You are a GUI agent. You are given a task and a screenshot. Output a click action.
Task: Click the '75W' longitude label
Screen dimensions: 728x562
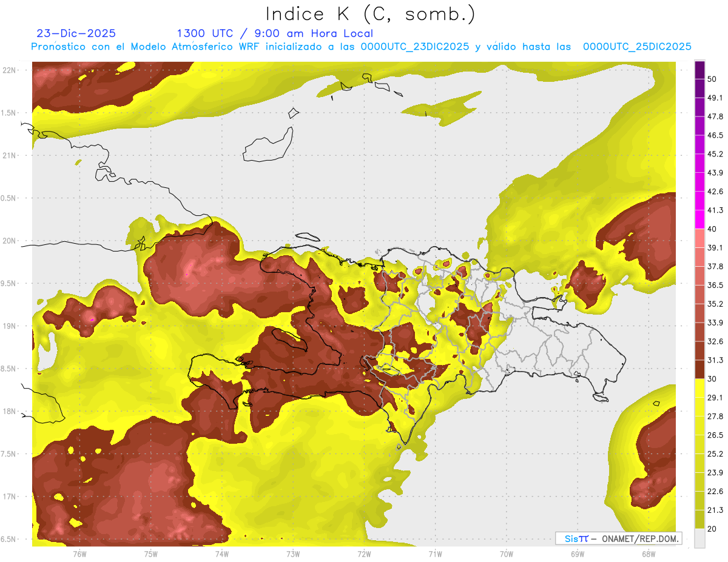tap(151, 554)
